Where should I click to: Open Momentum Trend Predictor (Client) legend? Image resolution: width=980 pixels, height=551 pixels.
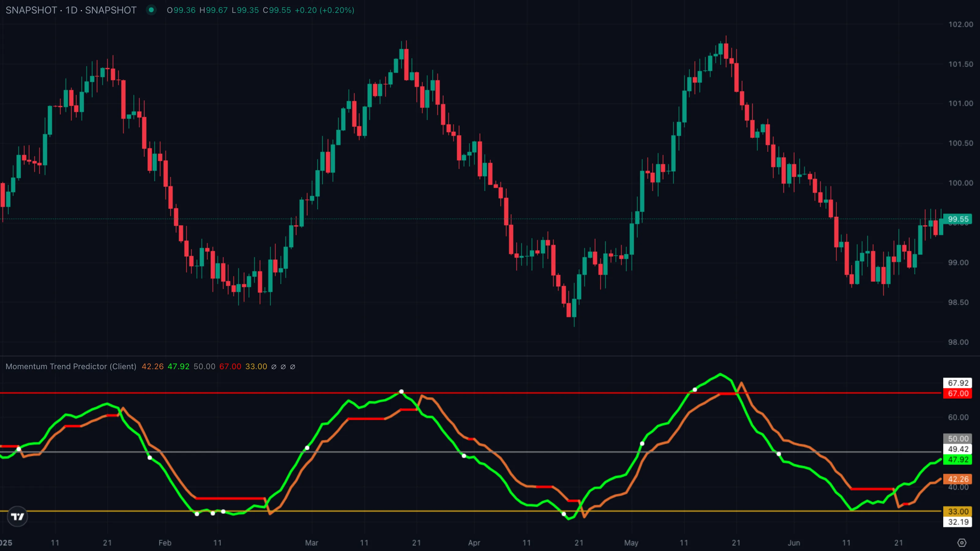tap(71, 367)
